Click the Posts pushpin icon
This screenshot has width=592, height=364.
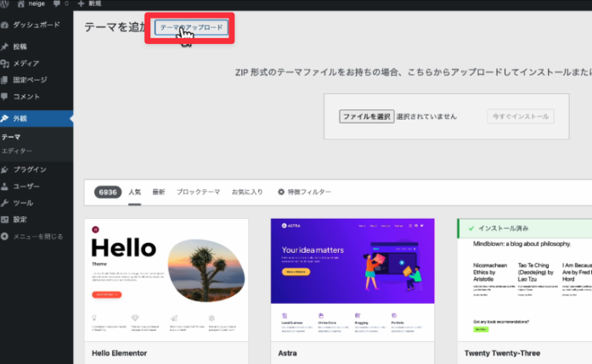tap(6, 47)
